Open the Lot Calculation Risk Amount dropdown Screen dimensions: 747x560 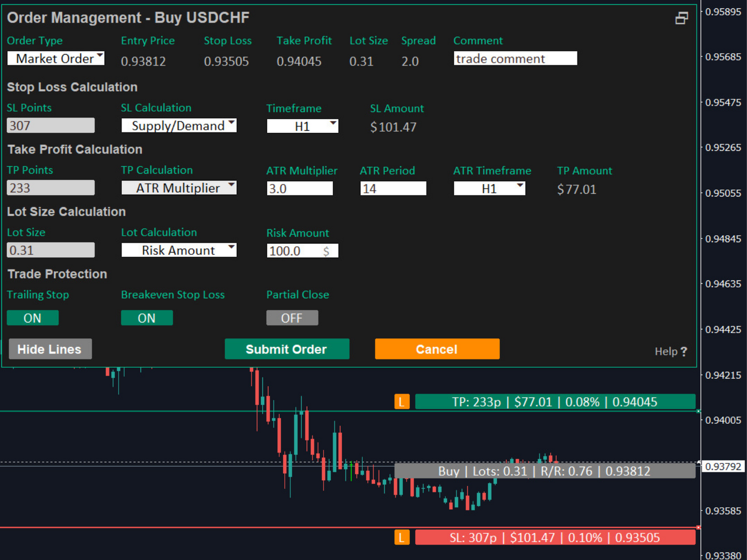click(179, 250)
